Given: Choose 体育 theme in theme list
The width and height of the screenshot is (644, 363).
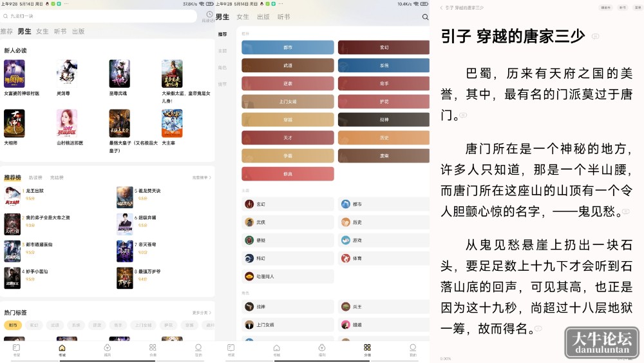Looking at the screenshot, I should click(384, 258).
